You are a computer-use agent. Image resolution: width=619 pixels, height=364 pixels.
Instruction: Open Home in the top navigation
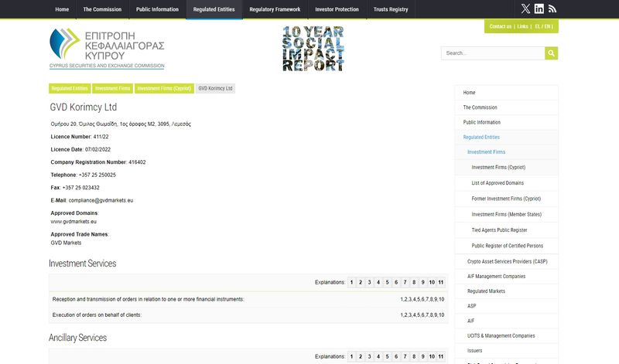[x=62, y=9]
